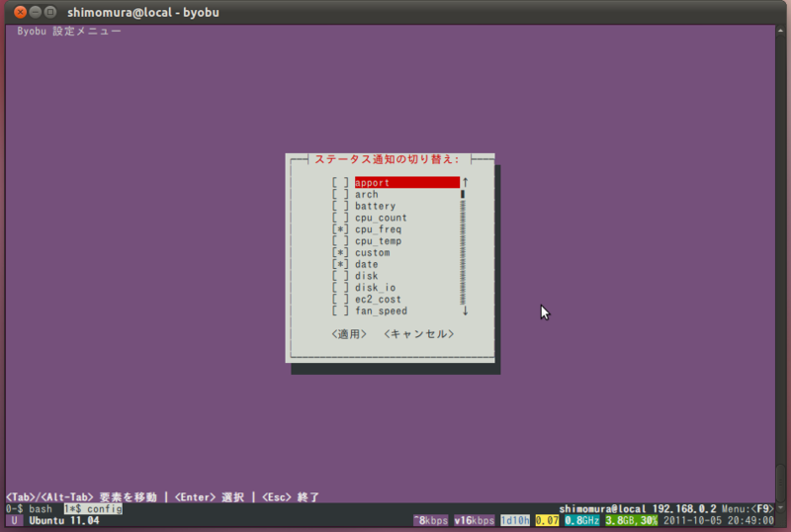Toggle the disk_io checkbox
791x532 pixels.
click(340, 287)
